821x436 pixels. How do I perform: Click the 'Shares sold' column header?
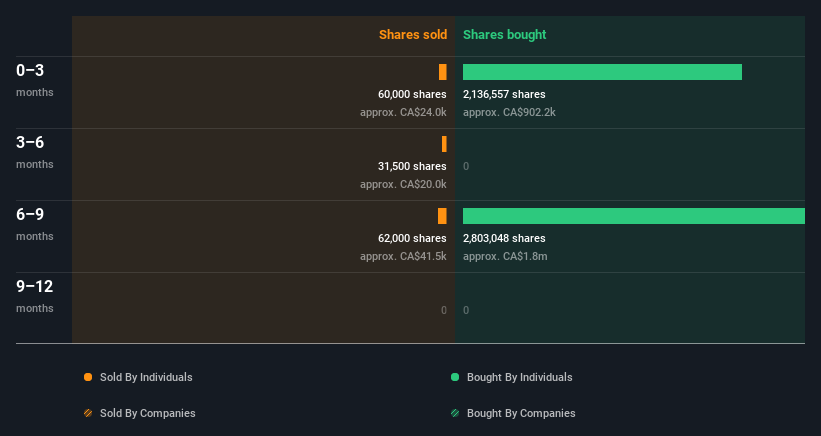[x=413, y=35]
